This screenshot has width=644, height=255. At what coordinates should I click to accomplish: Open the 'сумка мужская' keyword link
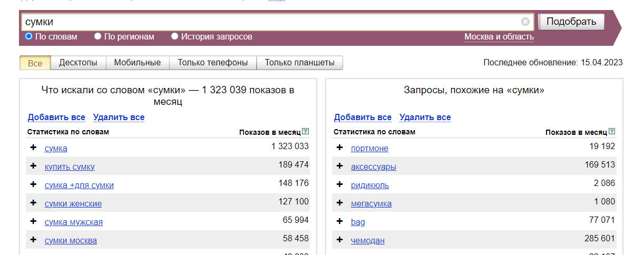coord(74,222)
